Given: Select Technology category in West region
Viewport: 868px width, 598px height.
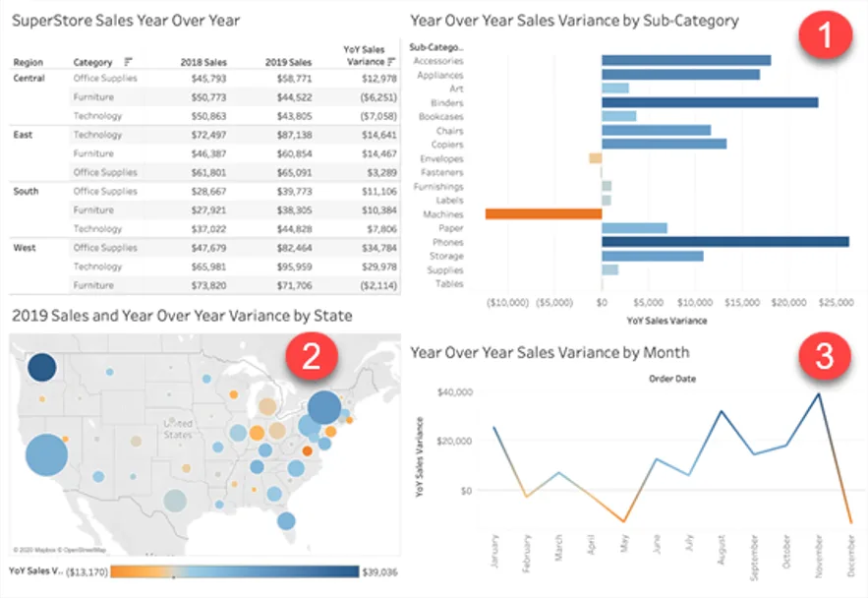Looking at the screenshot, I should 97,267.
